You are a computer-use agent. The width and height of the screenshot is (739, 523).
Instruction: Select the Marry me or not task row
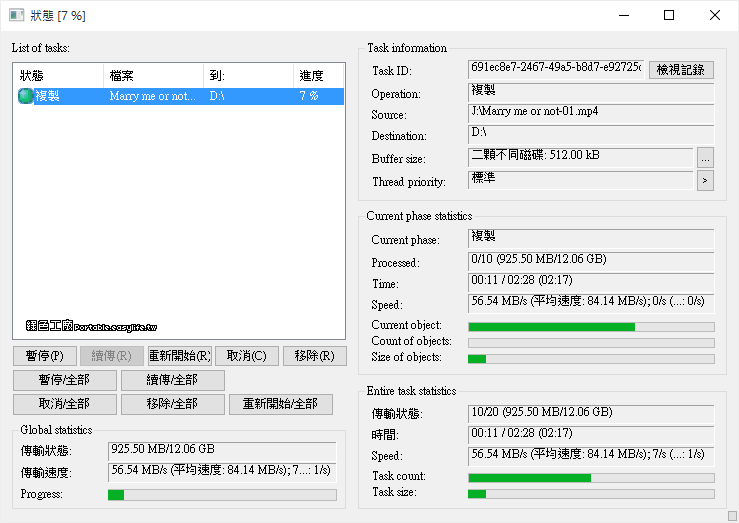coord(179,96)
